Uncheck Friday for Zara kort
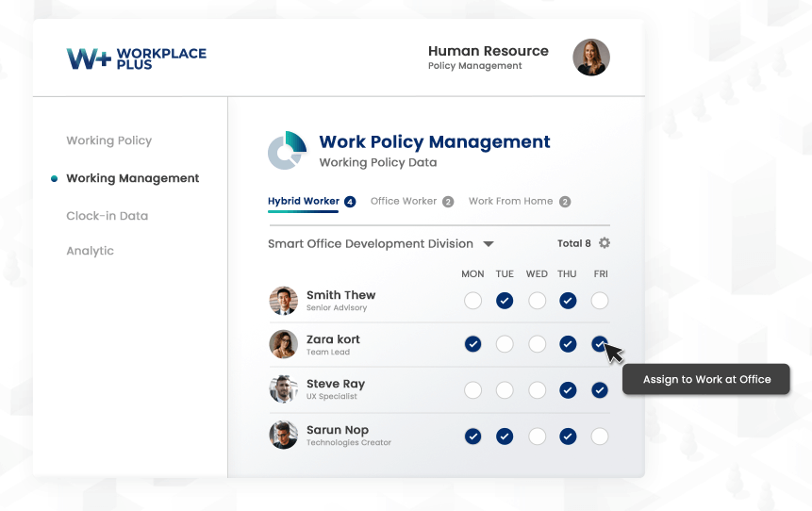 [599, 344]
